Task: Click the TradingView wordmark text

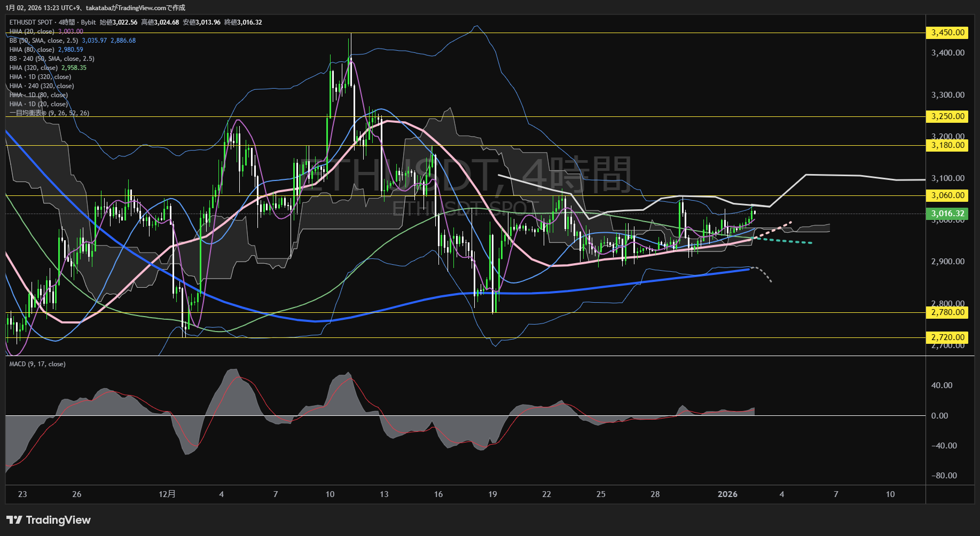Action: pyautogui.click(x=58, y=520)
